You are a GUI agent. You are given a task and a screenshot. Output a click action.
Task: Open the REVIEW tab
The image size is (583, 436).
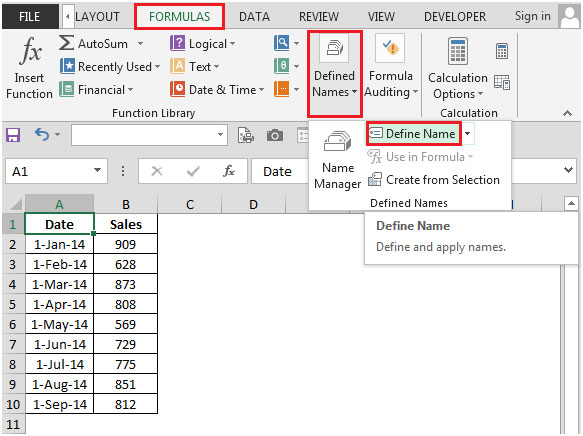click(x=319, y=17)
